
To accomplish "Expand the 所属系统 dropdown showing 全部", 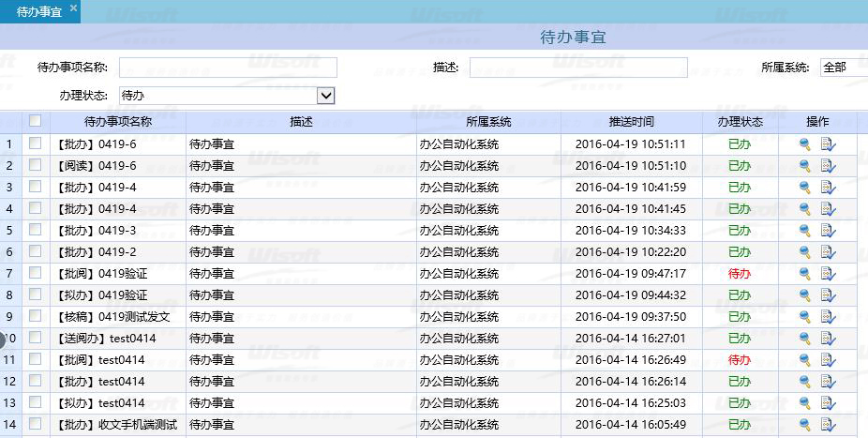I will tap(843, 68).
